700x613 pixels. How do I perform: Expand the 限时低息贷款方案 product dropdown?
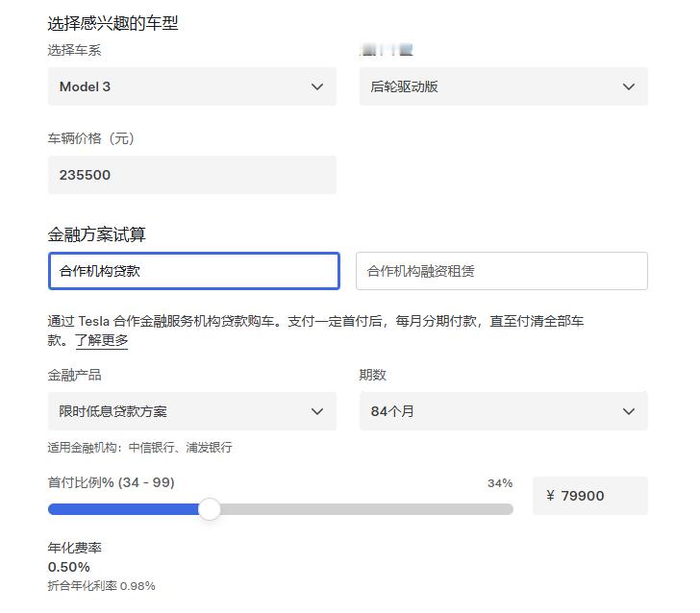click(x=192, y=411)
